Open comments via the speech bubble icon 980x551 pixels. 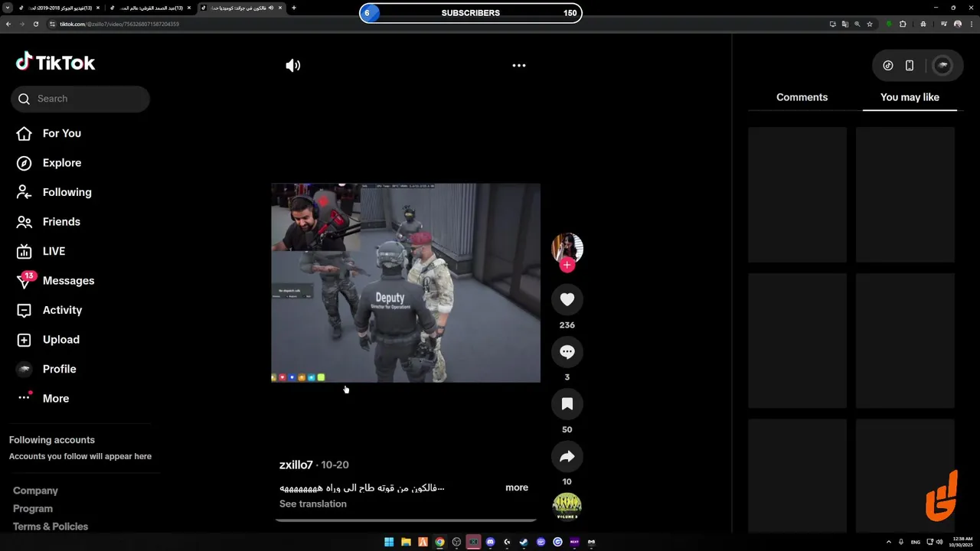click(567, 352)
